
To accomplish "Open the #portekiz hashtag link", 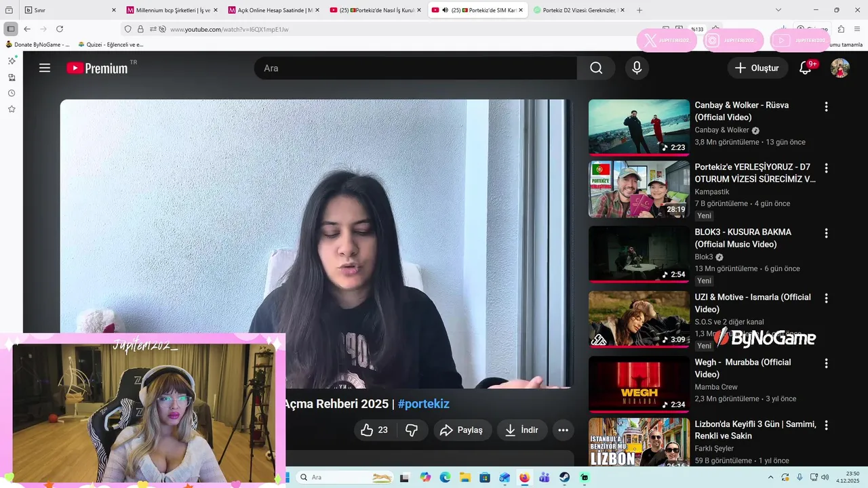I will click(x=423, y=404).
